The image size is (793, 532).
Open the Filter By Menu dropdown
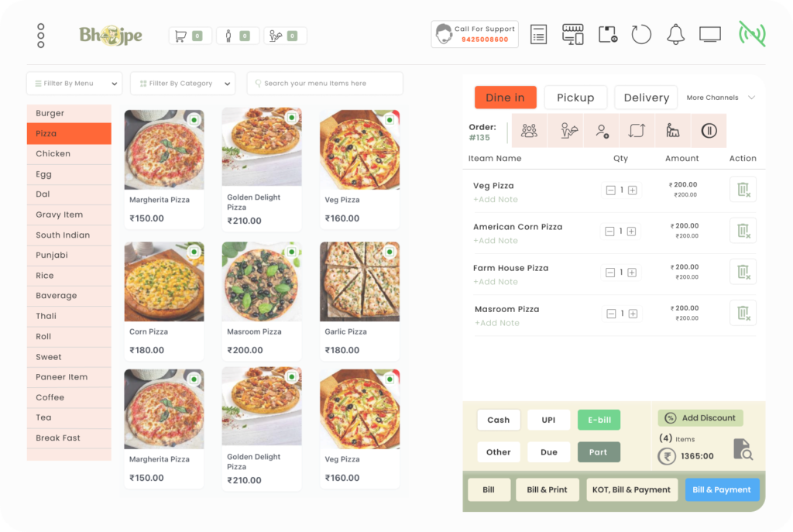click(74, 83)
